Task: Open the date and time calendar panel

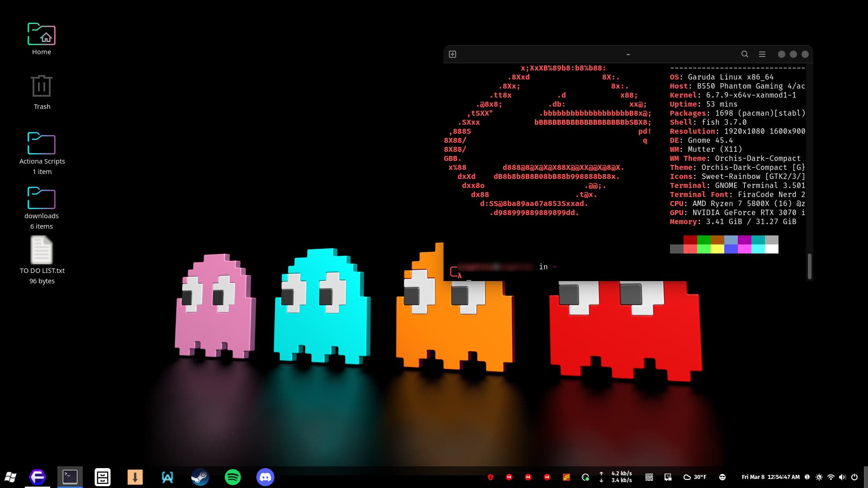Action: tap(771, 477)
